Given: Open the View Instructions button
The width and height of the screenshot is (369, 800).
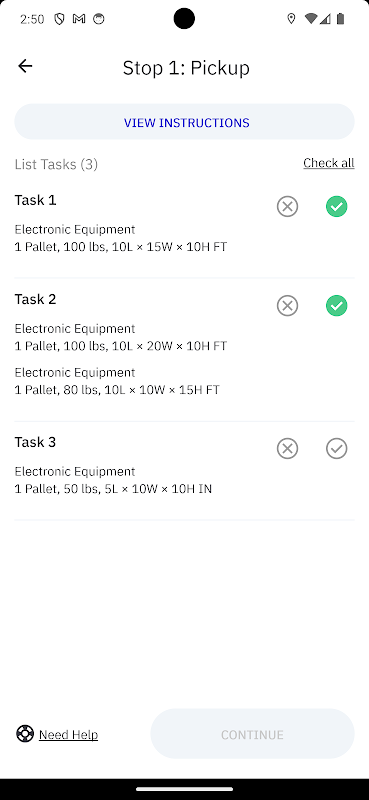Looking at the screenshot, I should [x=184, y=122].
